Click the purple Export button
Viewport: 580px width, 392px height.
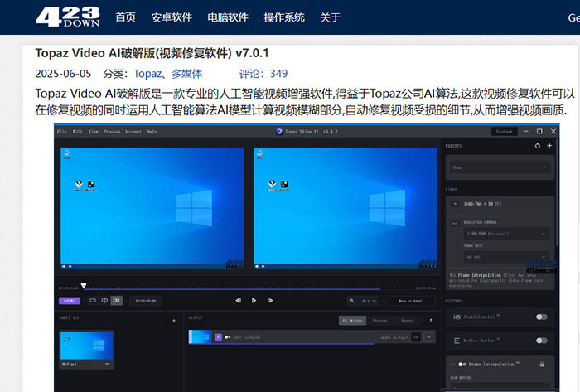(x=70, y=301)
